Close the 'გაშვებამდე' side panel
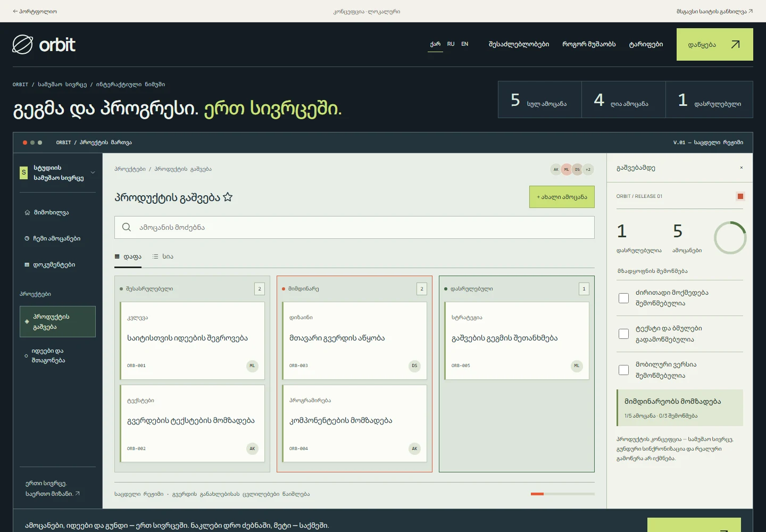Viewport: 766px width, 532px height. pos(742,168)
